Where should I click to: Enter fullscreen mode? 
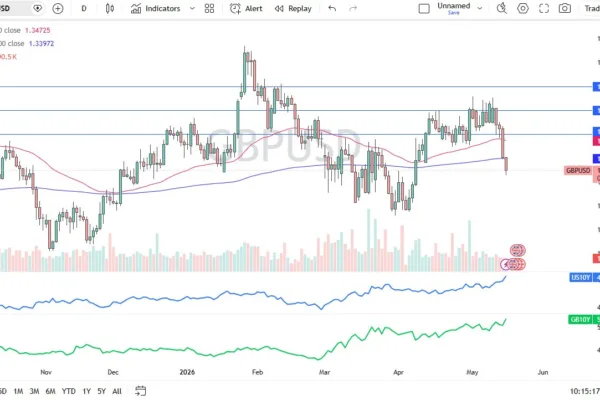(x=544, y=8)
